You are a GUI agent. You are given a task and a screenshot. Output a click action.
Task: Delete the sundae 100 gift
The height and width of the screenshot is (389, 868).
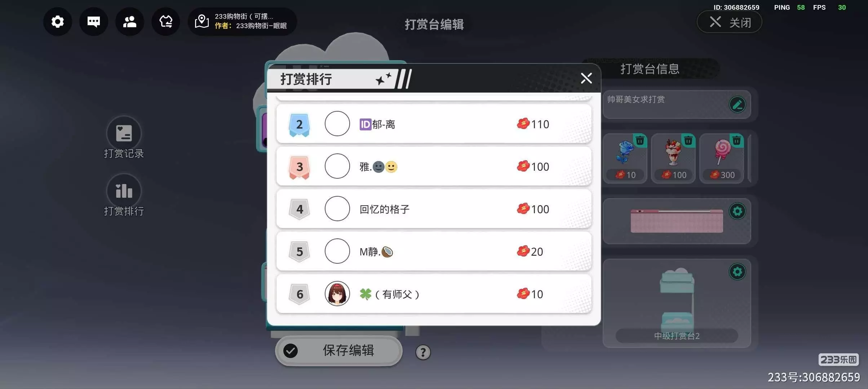point(688,140)
